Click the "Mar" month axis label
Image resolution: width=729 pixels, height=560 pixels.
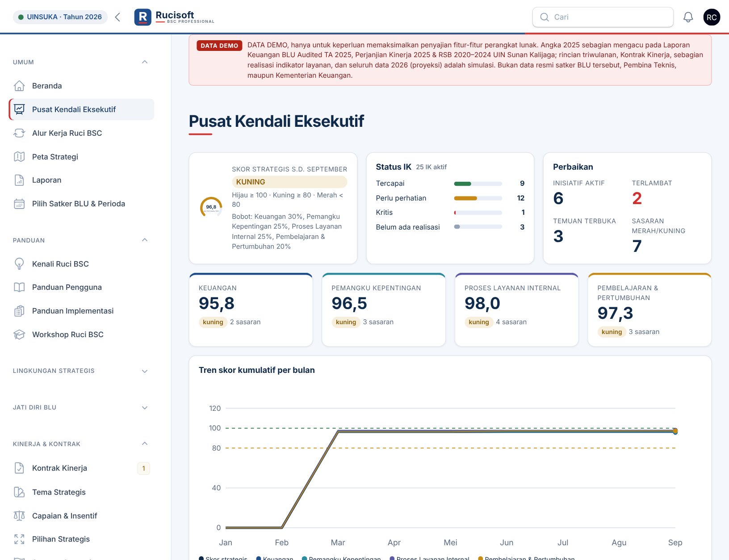pyautogui.click(x=338, y=543)
